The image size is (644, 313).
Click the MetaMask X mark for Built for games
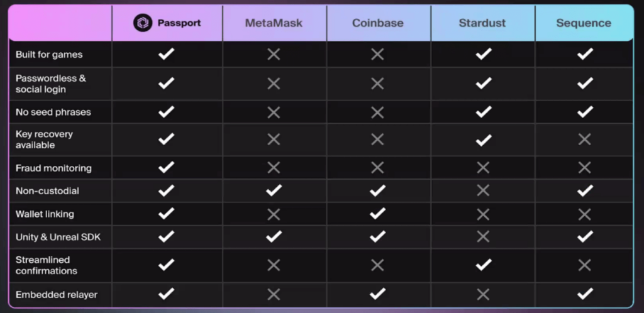click(x=274, y=54)
